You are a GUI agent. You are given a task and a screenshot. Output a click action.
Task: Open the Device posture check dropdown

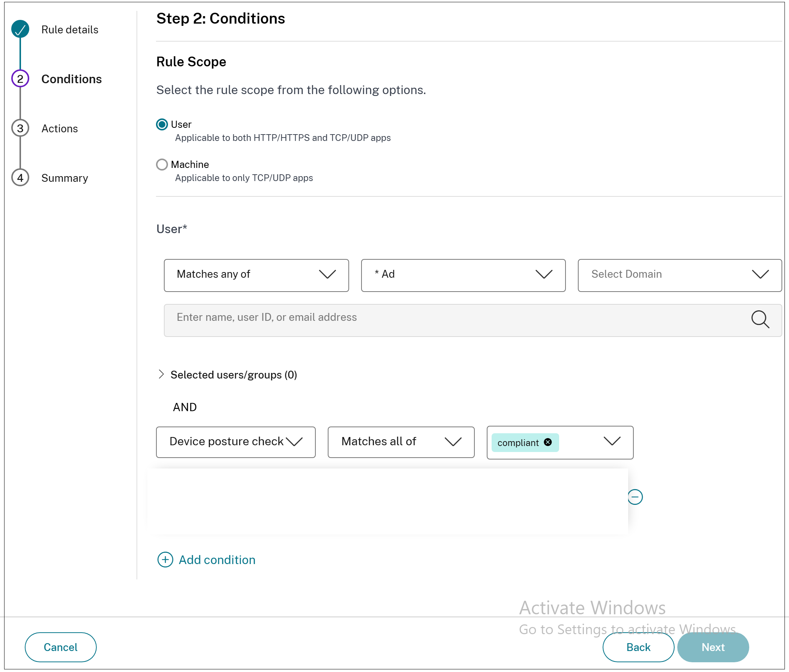pos(236,442)
